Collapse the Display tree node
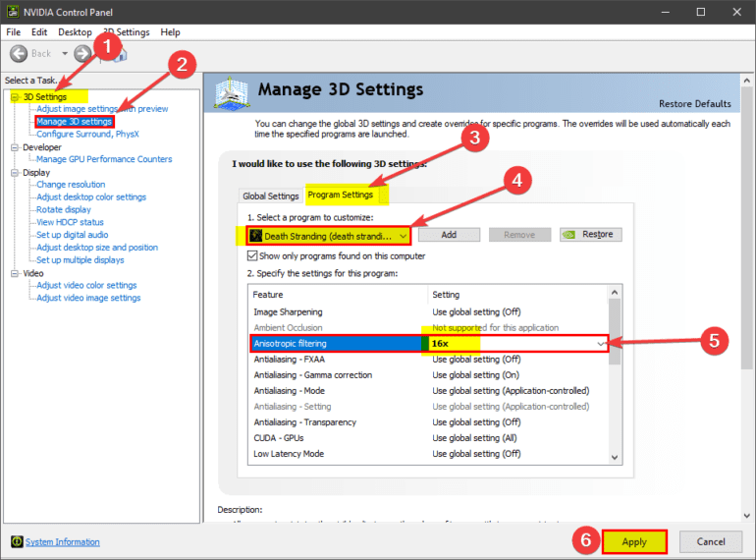Image resolution: width=756 pixels, height=560 pixels. point(14,172)
